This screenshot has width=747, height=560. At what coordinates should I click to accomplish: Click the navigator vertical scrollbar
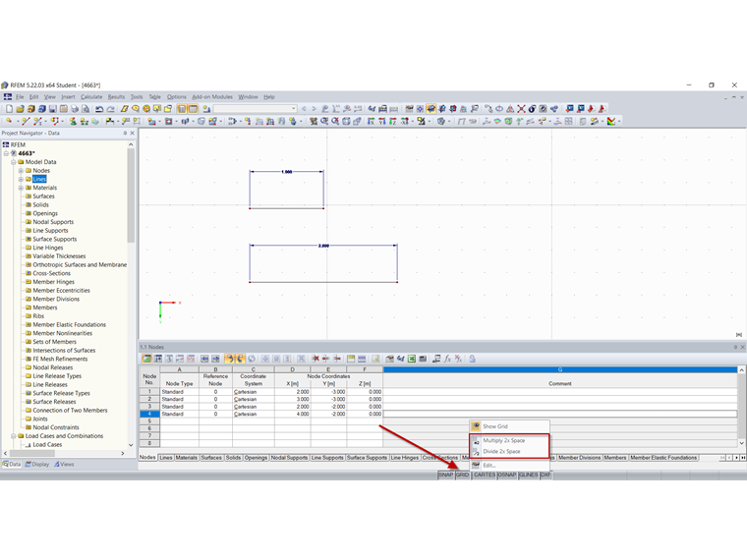(x=131, y=196)
